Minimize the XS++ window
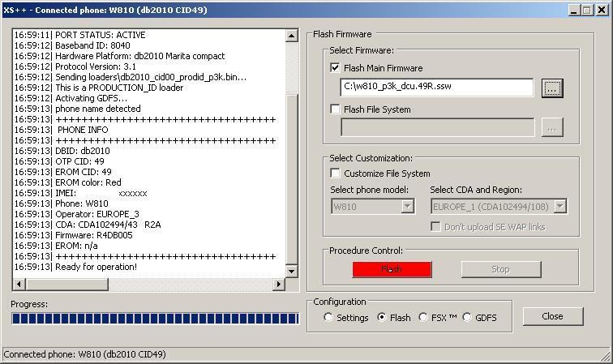The image size is (613, 364). click(x=573, y=9)
